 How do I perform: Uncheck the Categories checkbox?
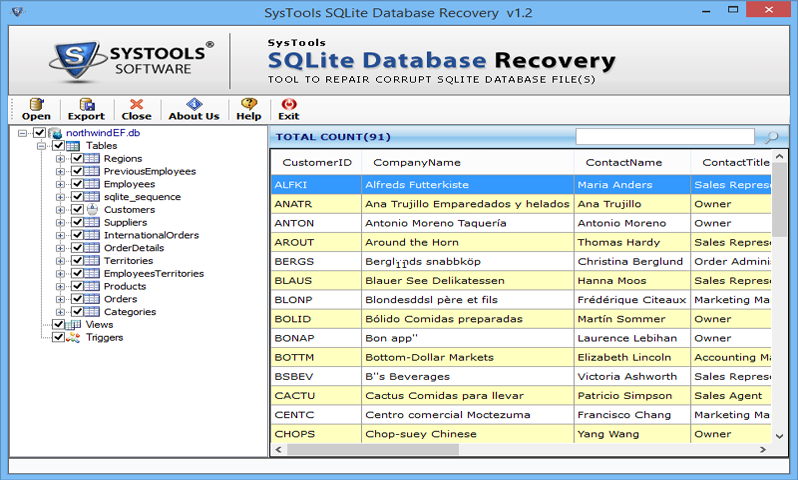pyautogui.click(x=77, y=311)
